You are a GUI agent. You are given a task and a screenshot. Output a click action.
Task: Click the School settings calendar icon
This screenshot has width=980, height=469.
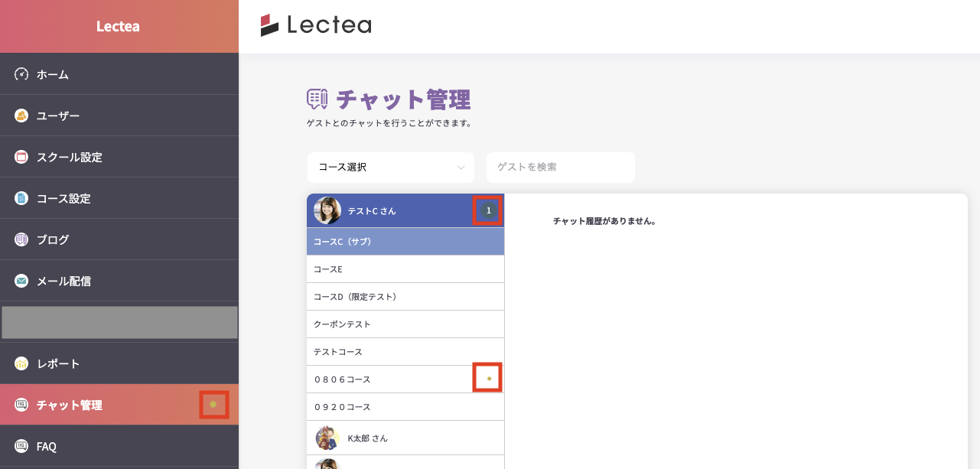coord(21,157)
